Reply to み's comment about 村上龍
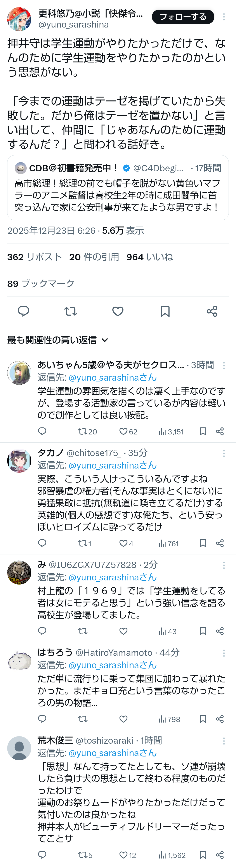236x868 pixels. pos(42,631)
